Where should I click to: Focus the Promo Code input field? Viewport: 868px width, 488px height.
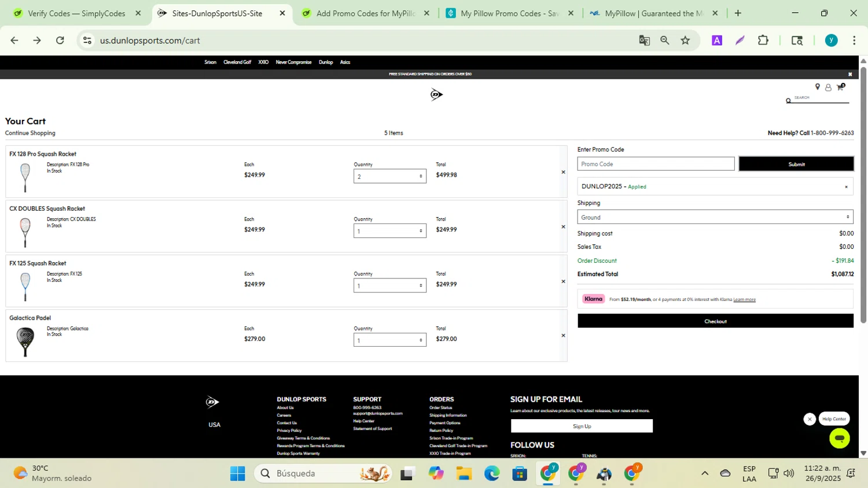tap(656, 164)
